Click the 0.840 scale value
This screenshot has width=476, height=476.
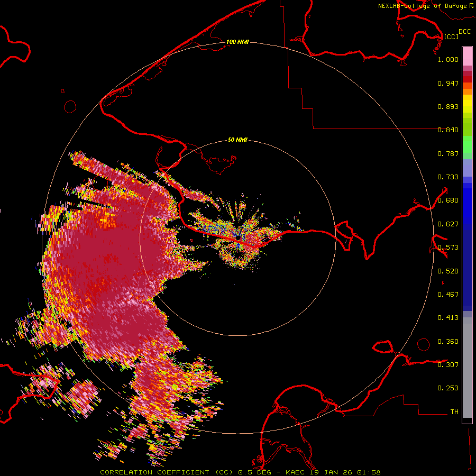coord(448,130)
